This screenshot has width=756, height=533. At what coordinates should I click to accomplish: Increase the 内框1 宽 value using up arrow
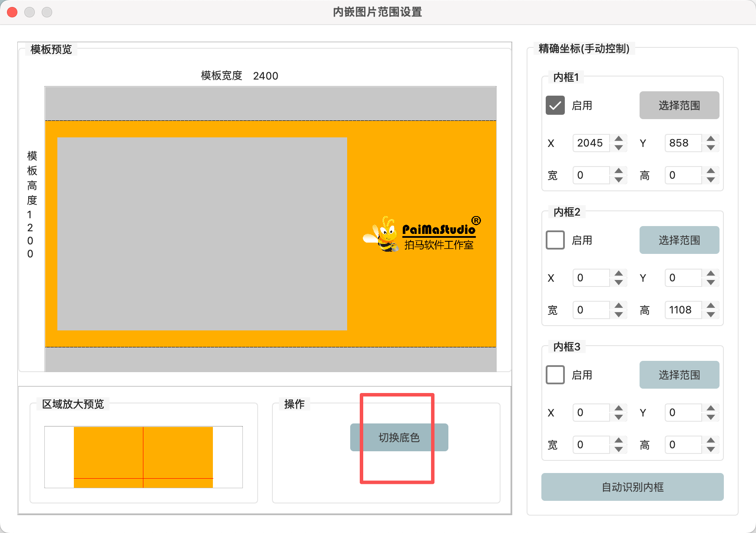tap(619, 171)
